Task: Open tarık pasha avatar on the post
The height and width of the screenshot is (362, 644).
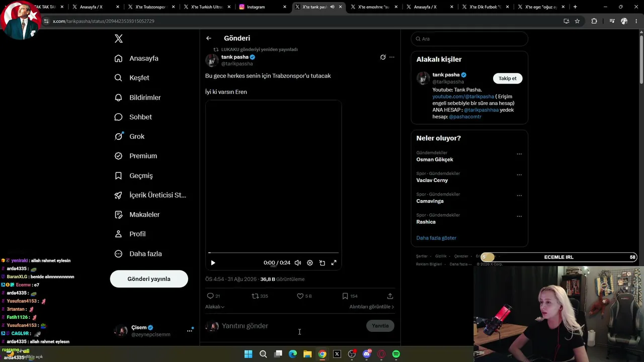Action: tap(212, 60)
